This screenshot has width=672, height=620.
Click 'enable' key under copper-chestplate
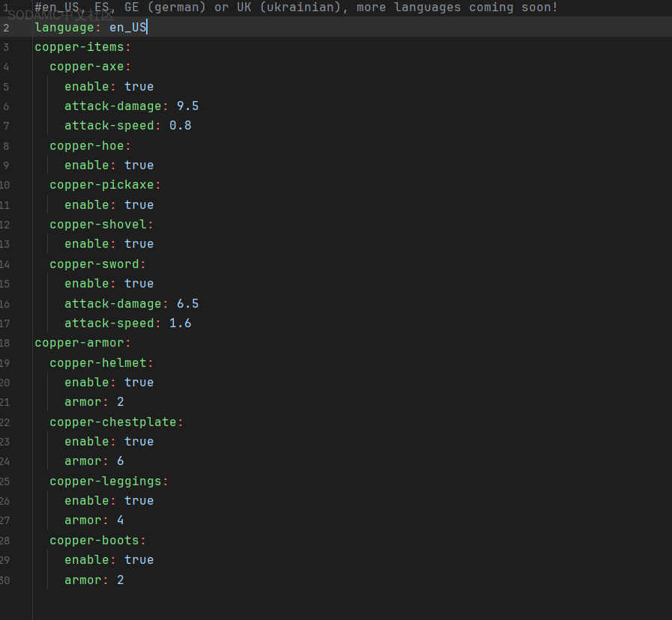coord(87,442)
